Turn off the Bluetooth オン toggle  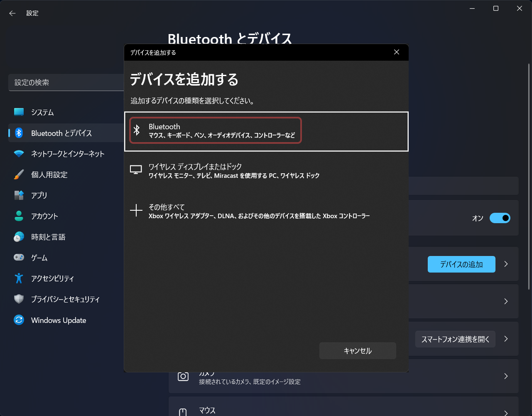pos(500,218)
